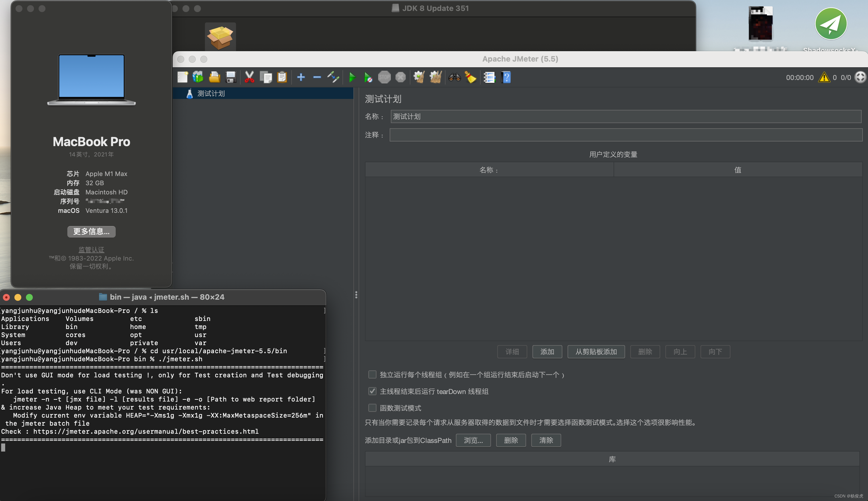This screenshot has width=868, height=501.
Task: Cut the selected element using scissors icon
Action: point(249,77)
